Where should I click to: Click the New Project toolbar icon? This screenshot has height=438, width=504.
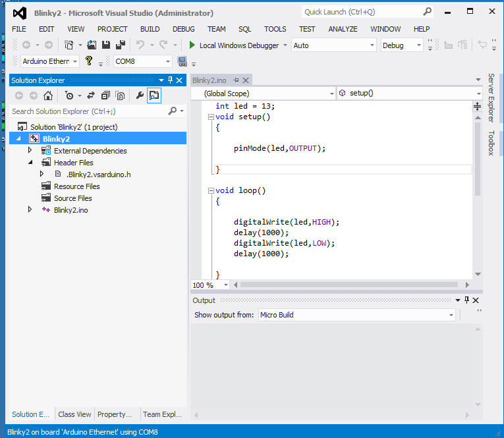tap(69, 45)
